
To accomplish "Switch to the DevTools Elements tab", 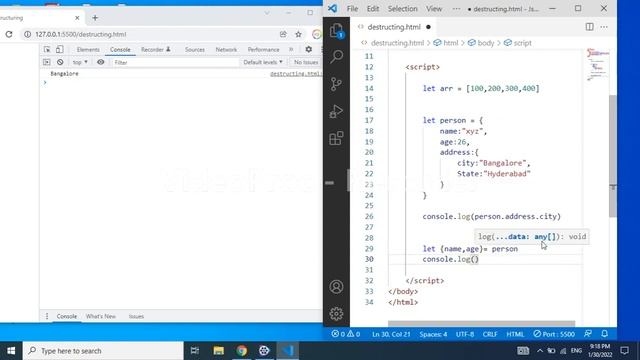I will pos(88,49).
